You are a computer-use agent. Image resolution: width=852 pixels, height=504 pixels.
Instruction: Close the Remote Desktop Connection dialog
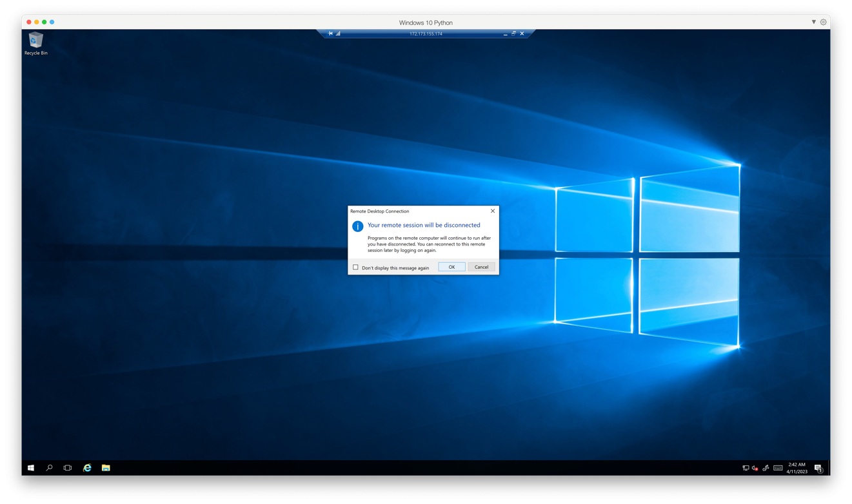[493, 211]
